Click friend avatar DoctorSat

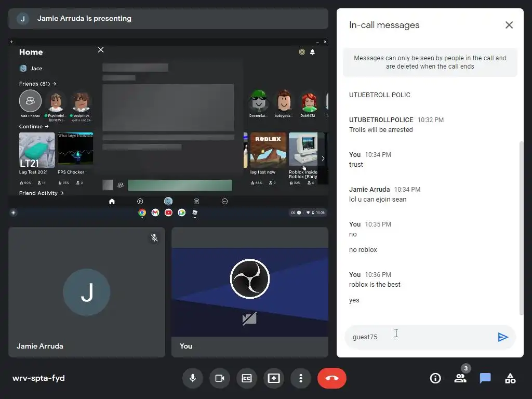point(259,101)
